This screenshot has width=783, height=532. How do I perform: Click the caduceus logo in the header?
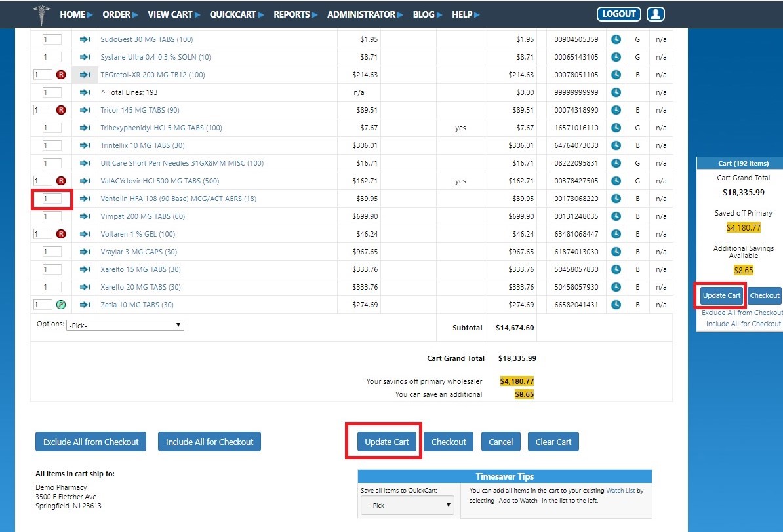click(x=41, y=14)
